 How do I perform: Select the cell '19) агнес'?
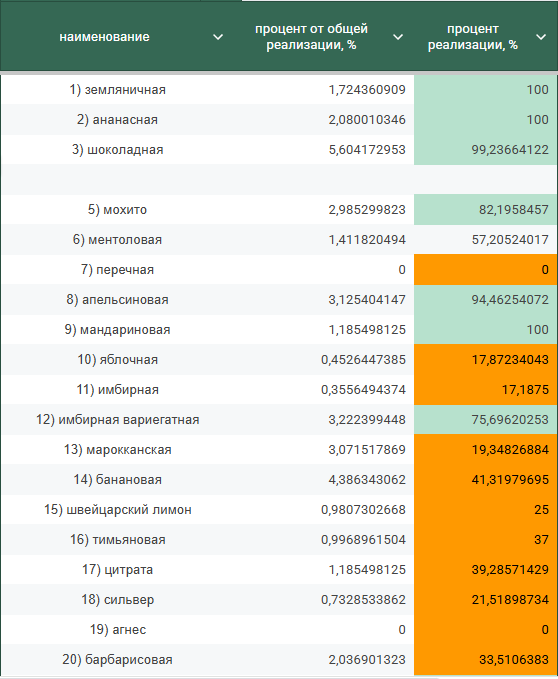click(x=117, y=630)
